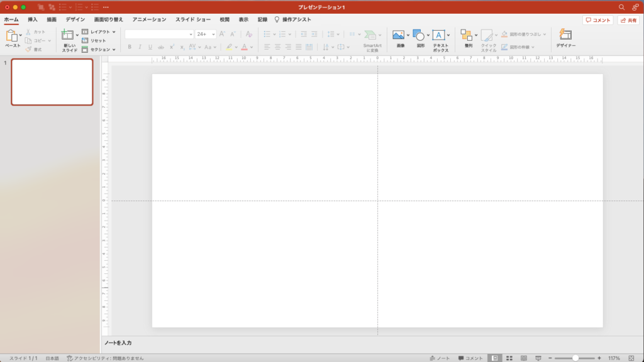The width and height of the screenshot is (644, 362).
Task: Click the Share (共有) button
Action: [628, 20]
